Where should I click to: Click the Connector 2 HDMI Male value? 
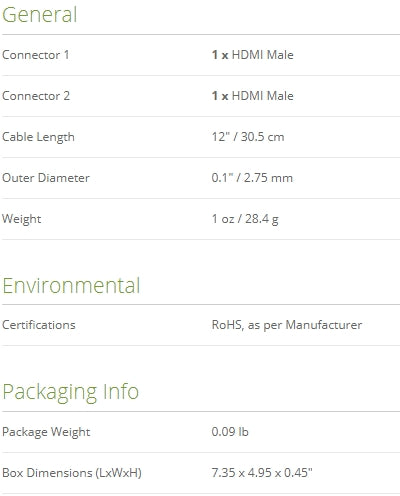click(253, 96)
